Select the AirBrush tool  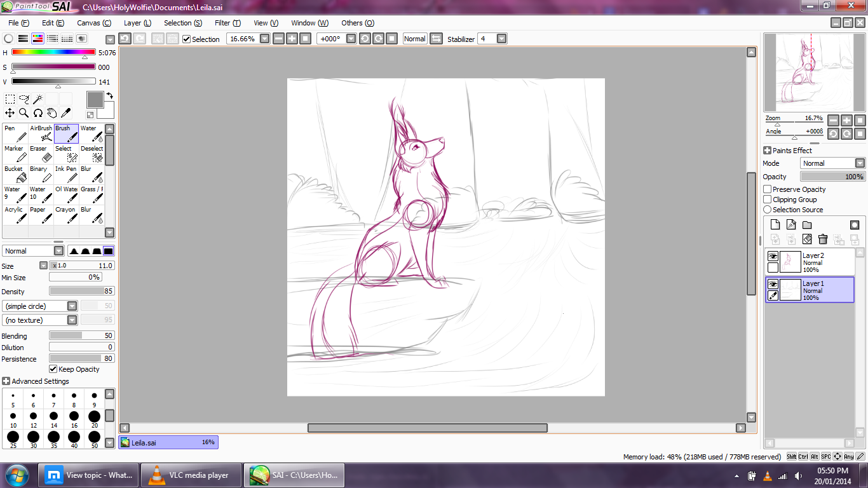(x=41, y=133)
